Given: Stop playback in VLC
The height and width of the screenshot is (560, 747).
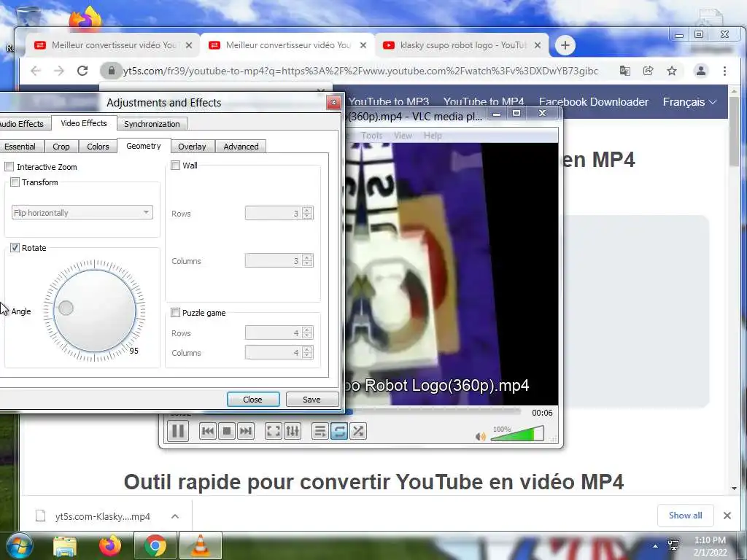Looking at the screenshot, I should pos(227,431).
